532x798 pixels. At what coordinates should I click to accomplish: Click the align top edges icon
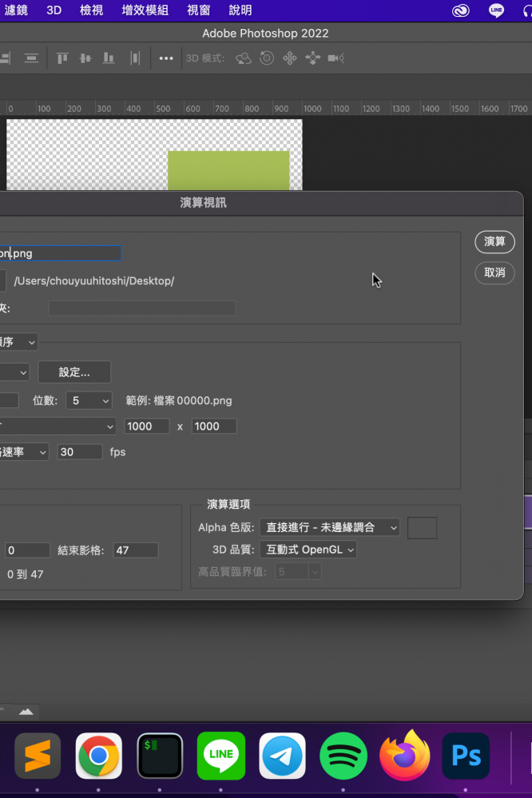[x=62, y=58]
